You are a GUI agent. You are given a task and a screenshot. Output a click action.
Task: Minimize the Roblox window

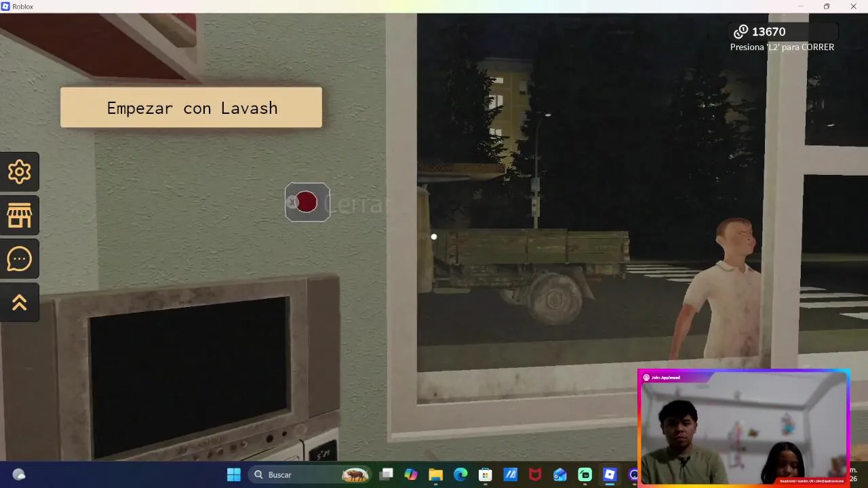pyautogui.click(x=800, y=6)
